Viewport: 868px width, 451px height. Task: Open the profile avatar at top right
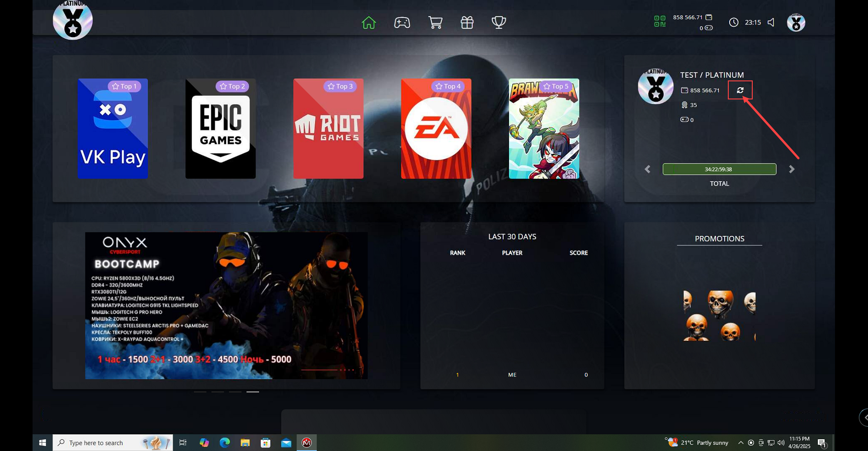coord(796,23)
